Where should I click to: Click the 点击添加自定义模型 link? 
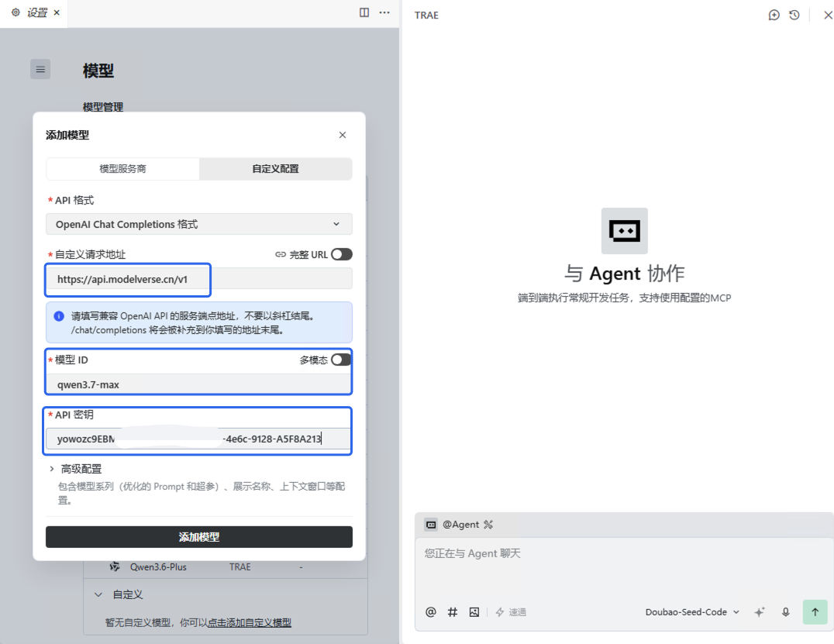click(249, 623)
